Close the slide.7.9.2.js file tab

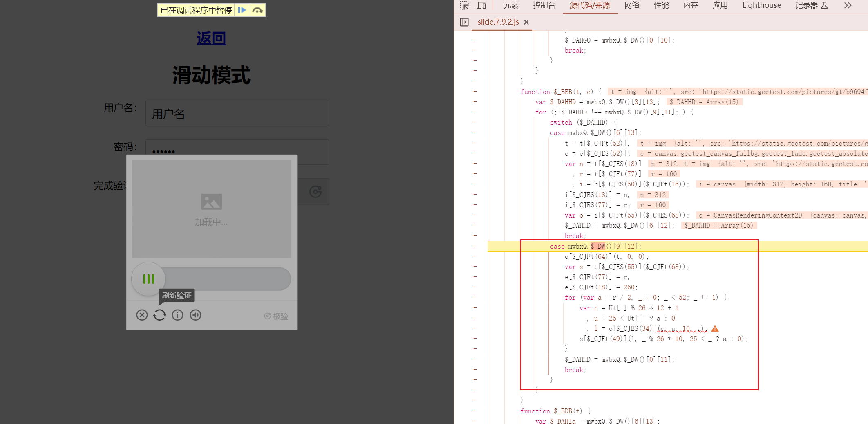[526, 22]
